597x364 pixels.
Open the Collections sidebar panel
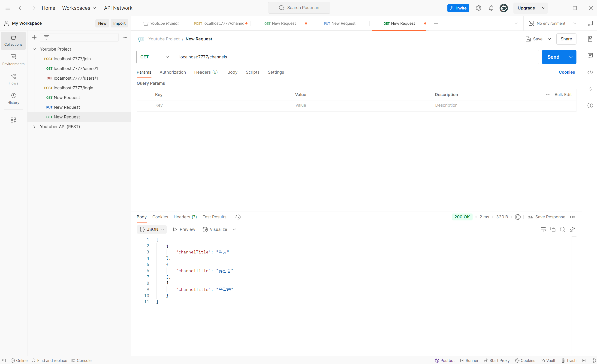[13, 41]
